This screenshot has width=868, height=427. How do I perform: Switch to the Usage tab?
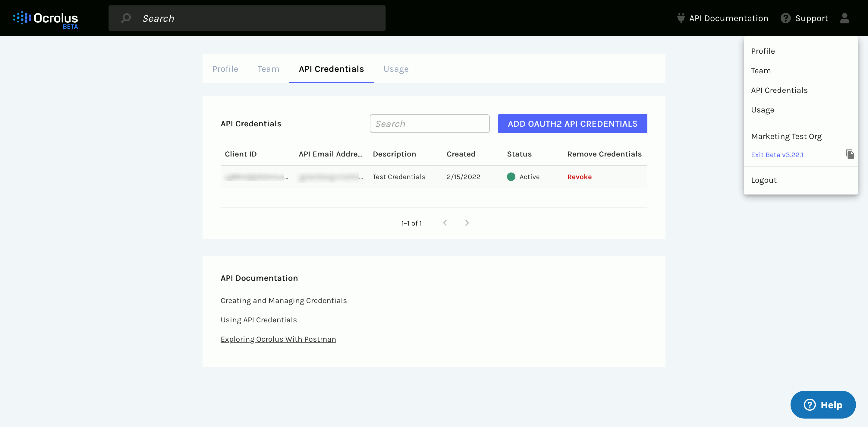click(396, 69)
